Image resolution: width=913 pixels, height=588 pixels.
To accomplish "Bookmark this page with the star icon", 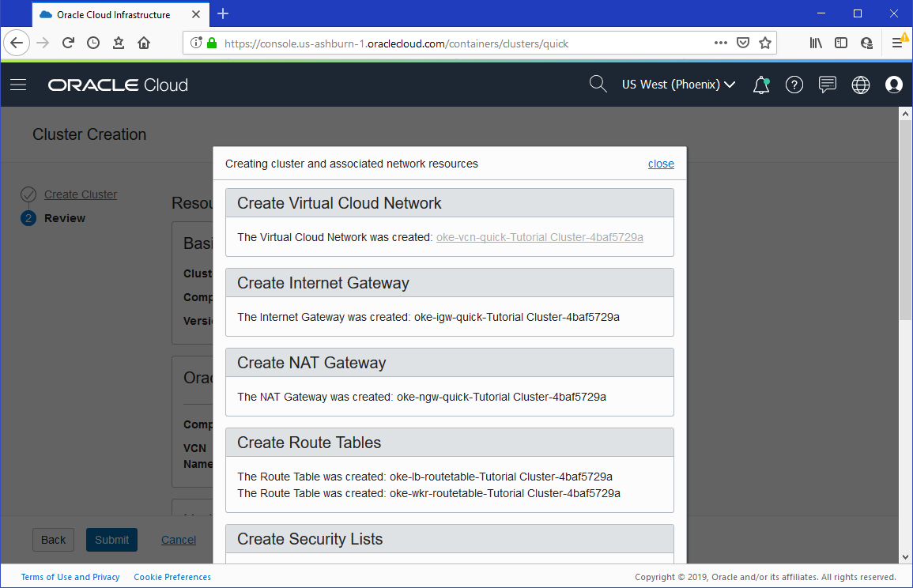I will coord(765,43).
